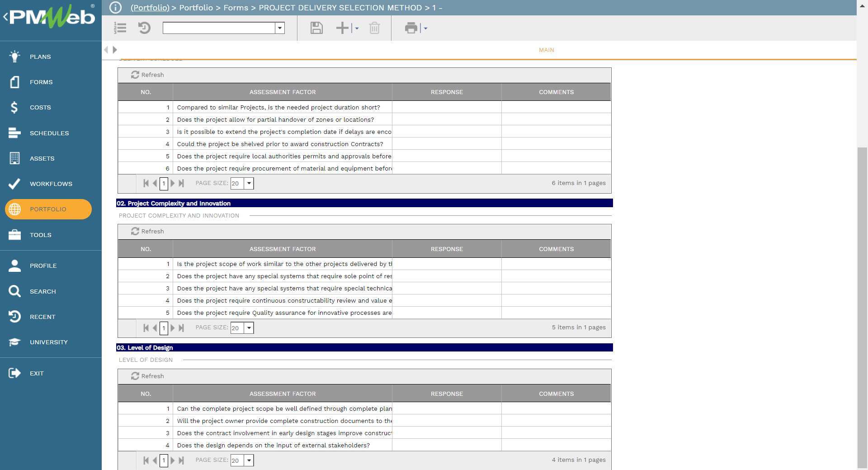
Task: Select the Costs dollar icon in the sidebar
Action: (x=14, y=107)
